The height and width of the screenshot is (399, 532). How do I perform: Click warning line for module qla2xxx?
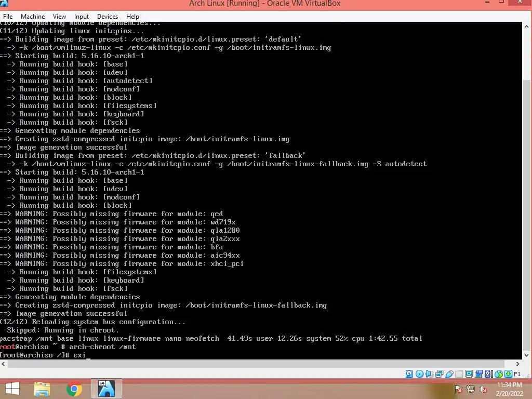pos(120,239)
